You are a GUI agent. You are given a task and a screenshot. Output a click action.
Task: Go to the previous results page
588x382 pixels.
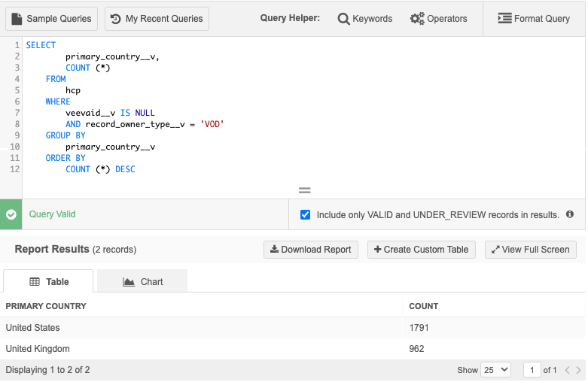(x=567, y=370)
